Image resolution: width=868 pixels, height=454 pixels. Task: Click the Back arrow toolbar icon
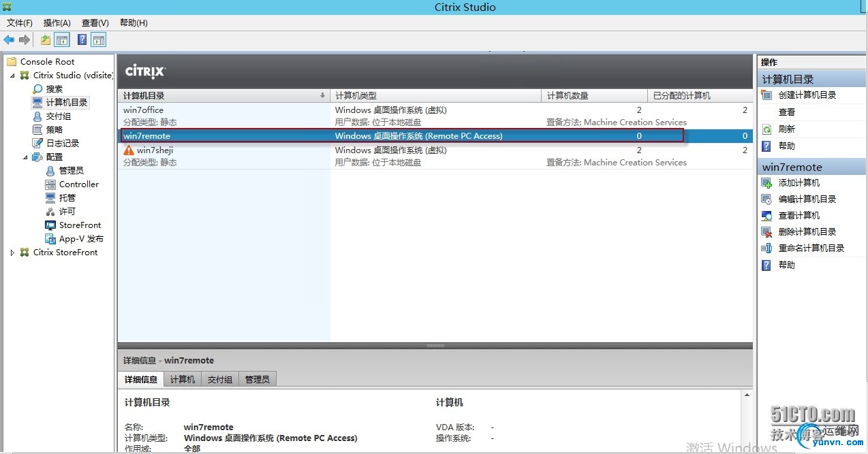[x=9, y=40]
